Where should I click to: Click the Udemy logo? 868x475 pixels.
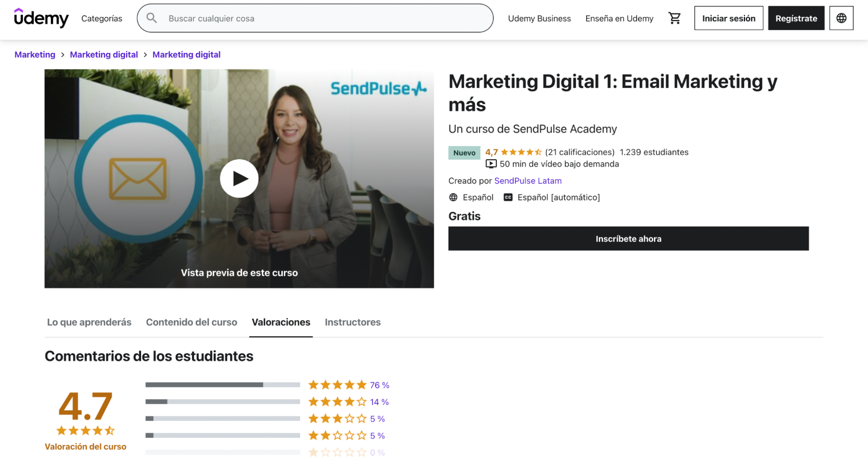(41, 18)
